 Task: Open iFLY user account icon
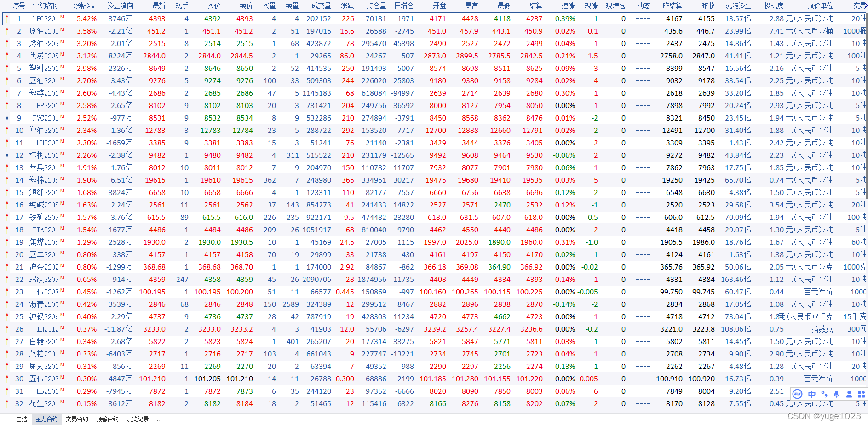coord(849,394)
